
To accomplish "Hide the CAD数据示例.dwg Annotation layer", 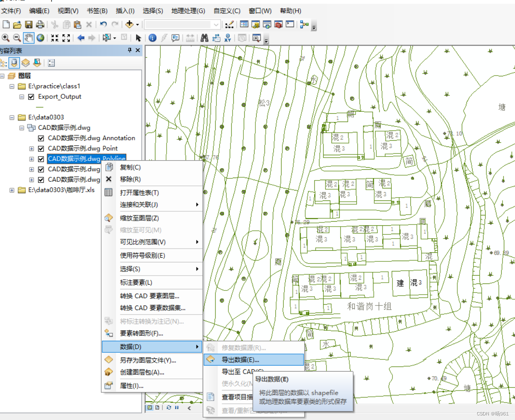I will (x=41, y=138).
